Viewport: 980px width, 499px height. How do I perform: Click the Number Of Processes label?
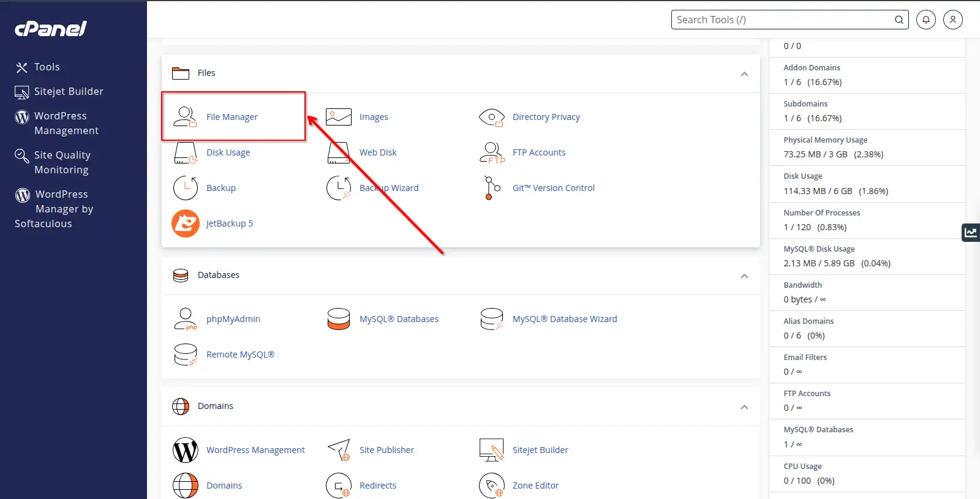click(x=822, y=213)
